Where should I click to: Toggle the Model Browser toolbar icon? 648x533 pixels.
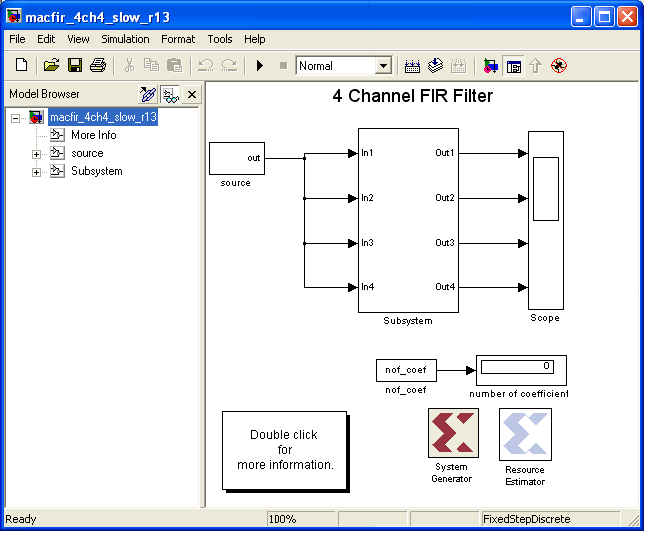pyautogui.click(x=513, y=66)
